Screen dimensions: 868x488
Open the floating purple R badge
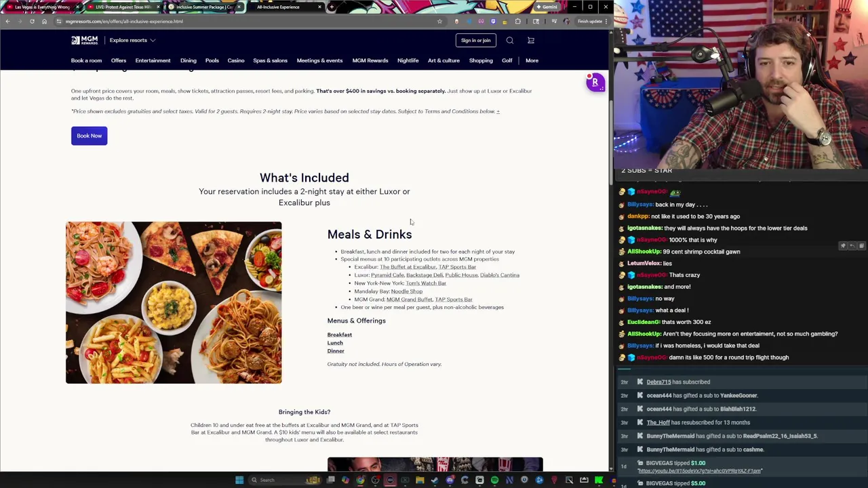click(595, 83)
